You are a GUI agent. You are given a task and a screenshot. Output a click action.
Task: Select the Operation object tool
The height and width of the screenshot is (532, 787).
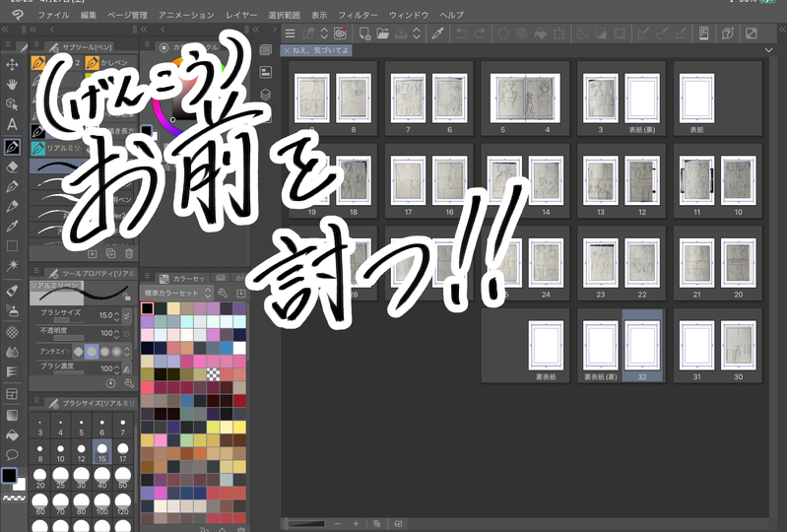click(x=12, y=103)
